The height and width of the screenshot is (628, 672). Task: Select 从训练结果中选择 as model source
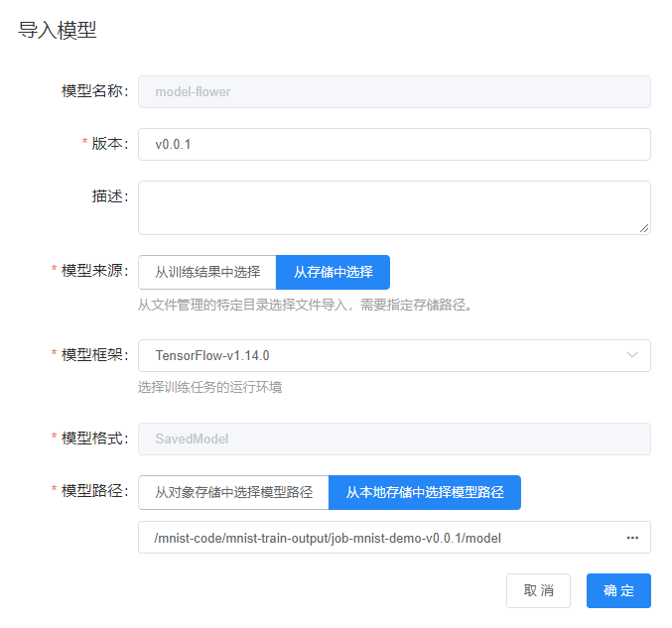(207, 272)
